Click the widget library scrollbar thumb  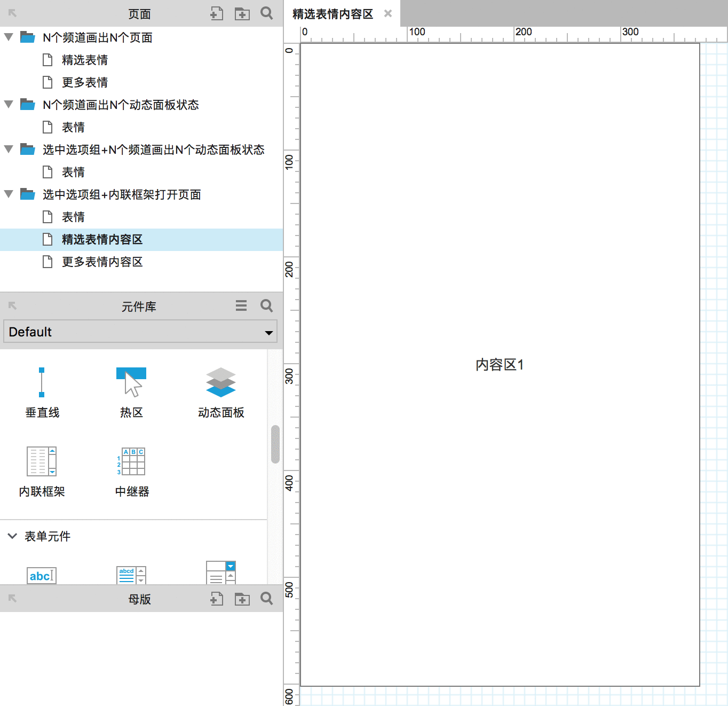[x=275, y=444]
